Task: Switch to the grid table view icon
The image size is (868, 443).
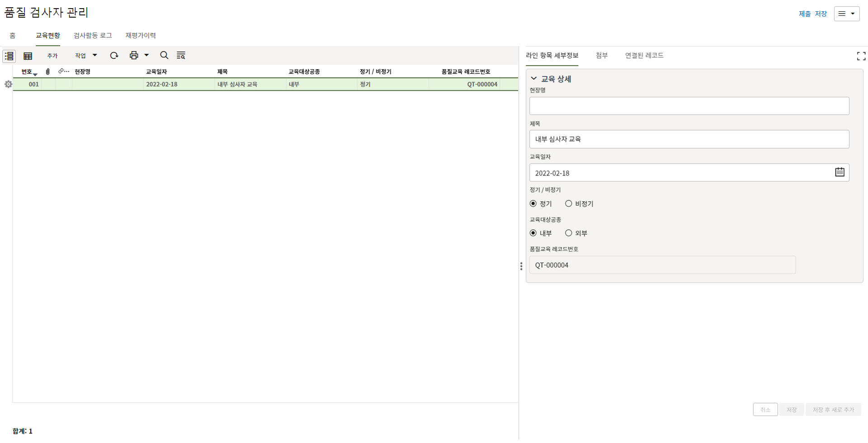Action: click(x=28, y=56)
